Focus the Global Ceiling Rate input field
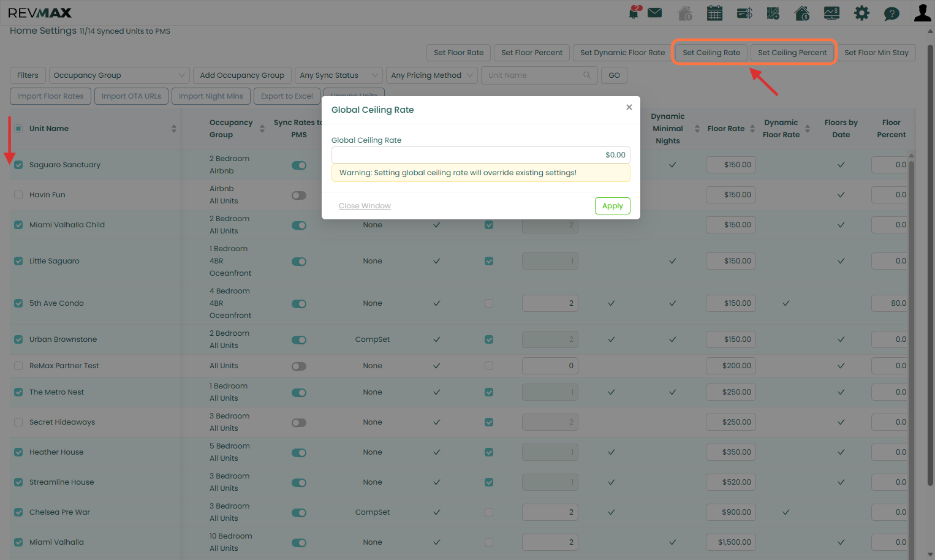Viewport: 935px width, 560px height. pos(481,155)
